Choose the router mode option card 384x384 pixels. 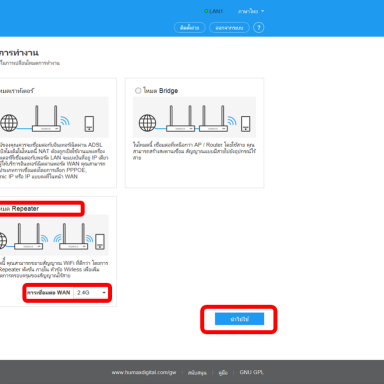tap(58, 133)
